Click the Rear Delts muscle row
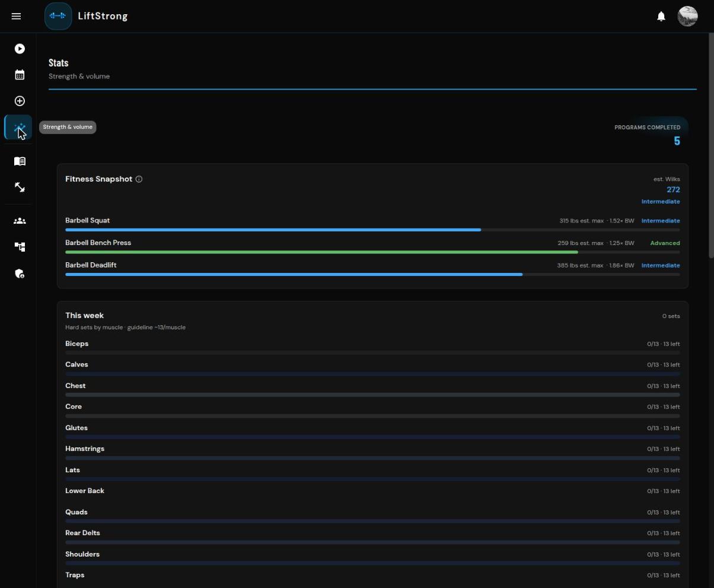This screenshot has width=714, height=588. [372, 537]
